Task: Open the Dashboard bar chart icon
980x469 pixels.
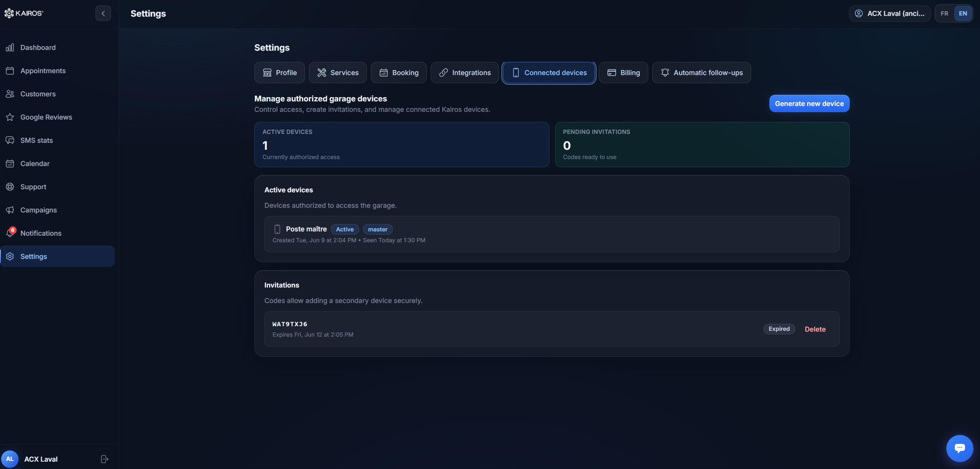Action: tap(10, 47)
